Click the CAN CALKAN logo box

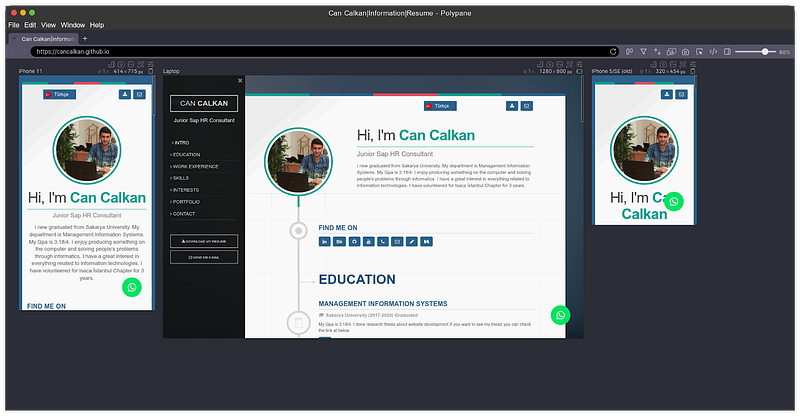click(x=204, y=103)
